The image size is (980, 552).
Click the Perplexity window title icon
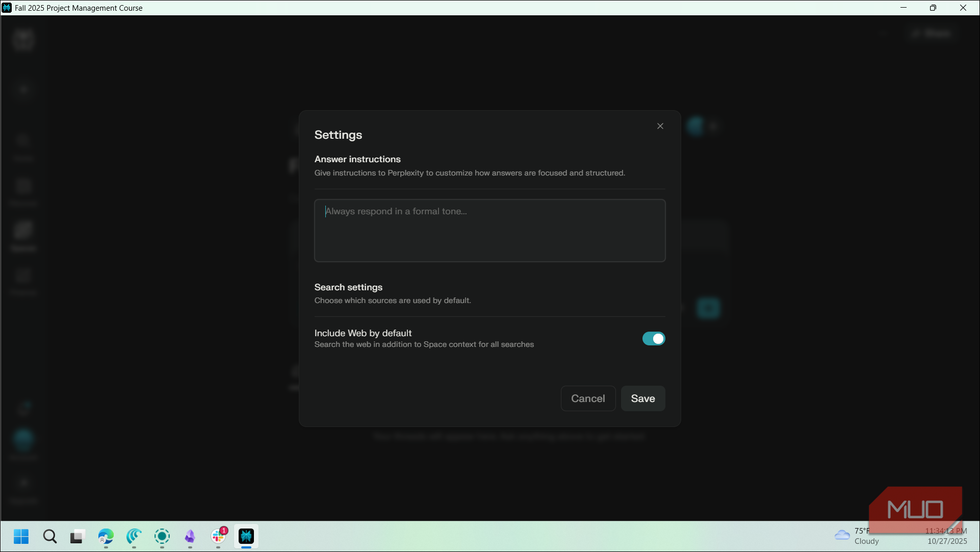7,8
